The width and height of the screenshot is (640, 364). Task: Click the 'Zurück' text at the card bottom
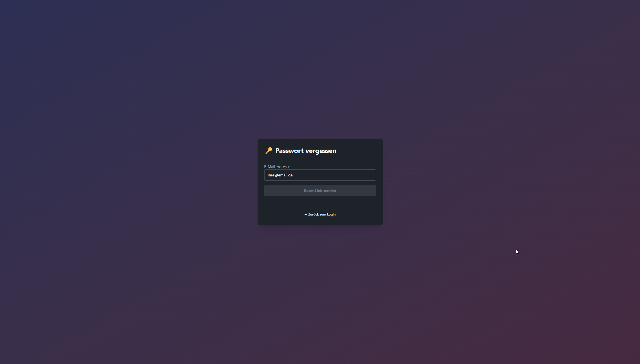pyautogui.click(x=313, y=214)
